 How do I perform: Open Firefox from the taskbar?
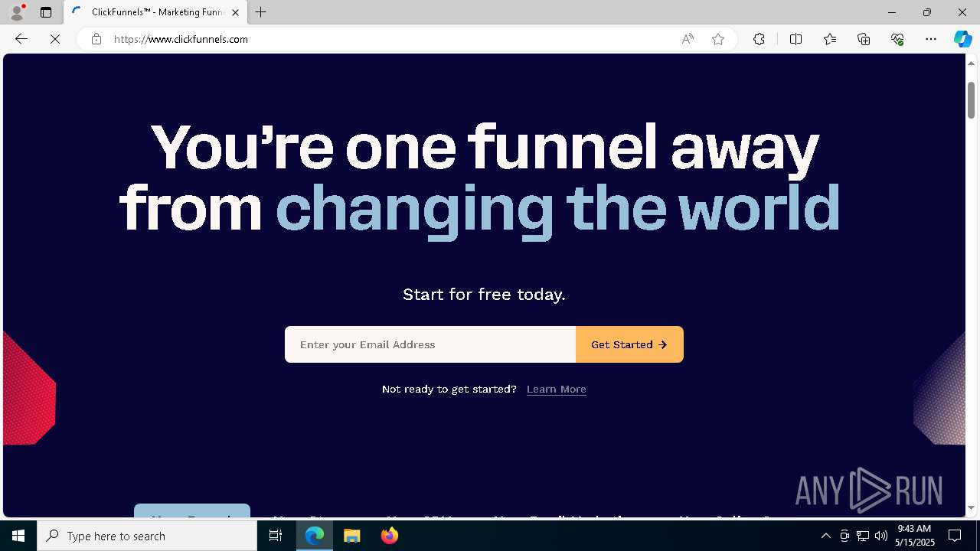pyautogui.click(x=389, y=536)
